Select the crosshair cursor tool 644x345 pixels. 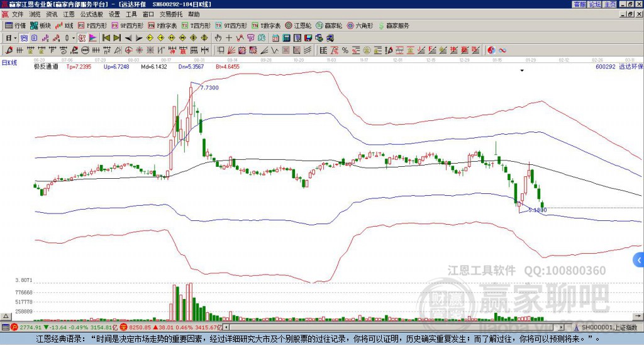(x=229, y=38)
